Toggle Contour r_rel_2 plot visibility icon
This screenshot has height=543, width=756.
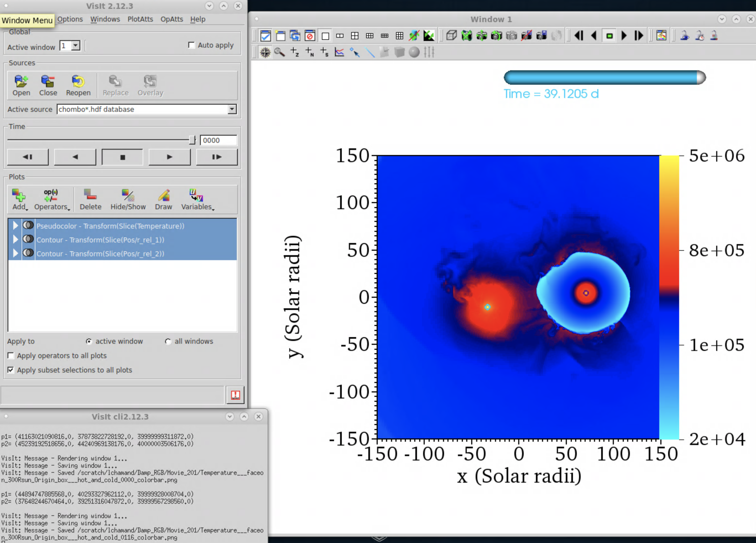28,253
